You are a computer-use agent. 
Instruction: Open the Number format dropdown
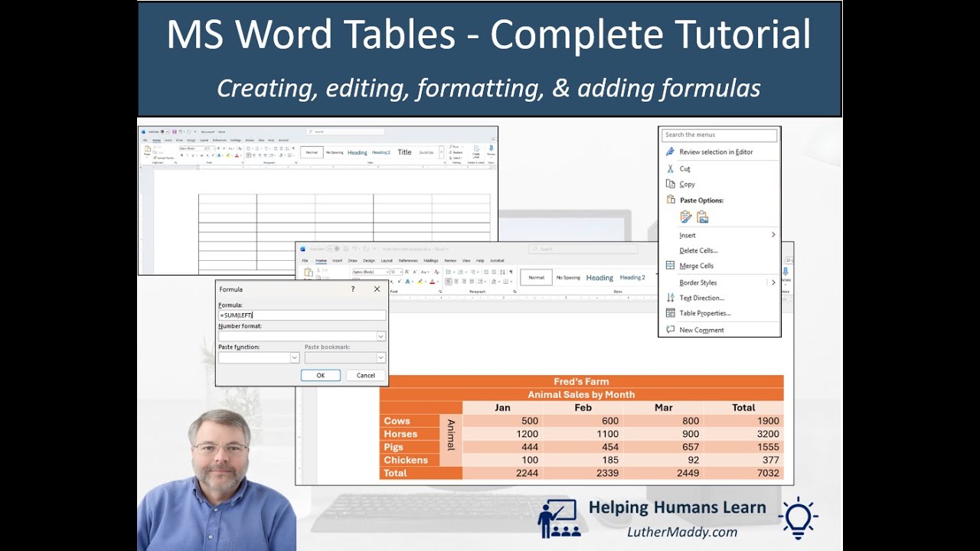point(381,336)
